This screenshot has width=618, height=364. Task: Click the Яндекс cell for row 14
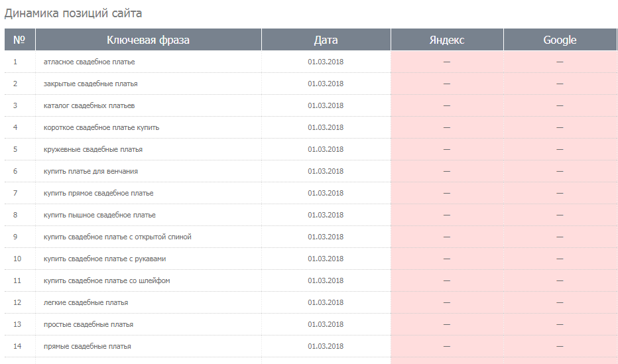[447, 346]
